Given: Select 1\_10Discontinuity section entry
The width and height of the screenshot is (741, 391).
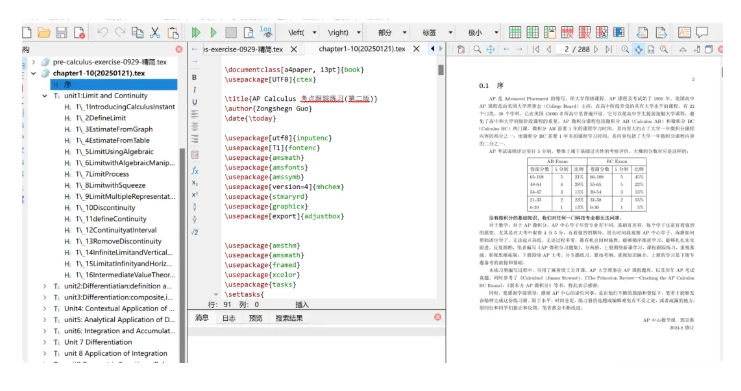Looking at the screenshot, I should (105, 208).
